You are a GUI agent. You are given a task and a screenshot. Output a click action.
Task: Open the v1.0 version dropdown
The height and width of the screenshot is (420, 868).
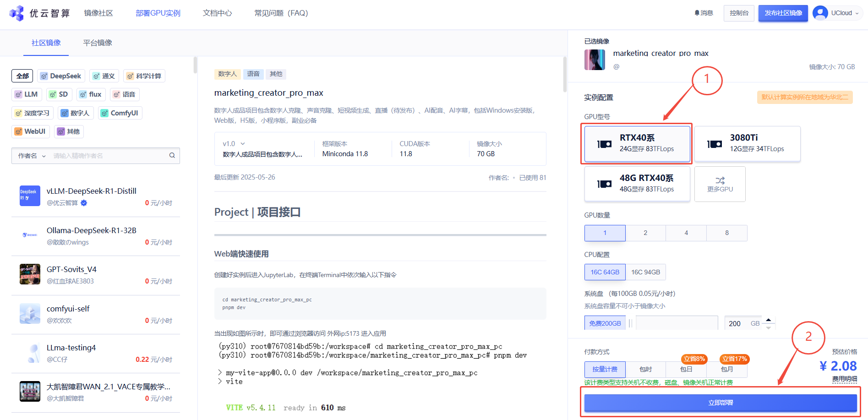(234, 144)
